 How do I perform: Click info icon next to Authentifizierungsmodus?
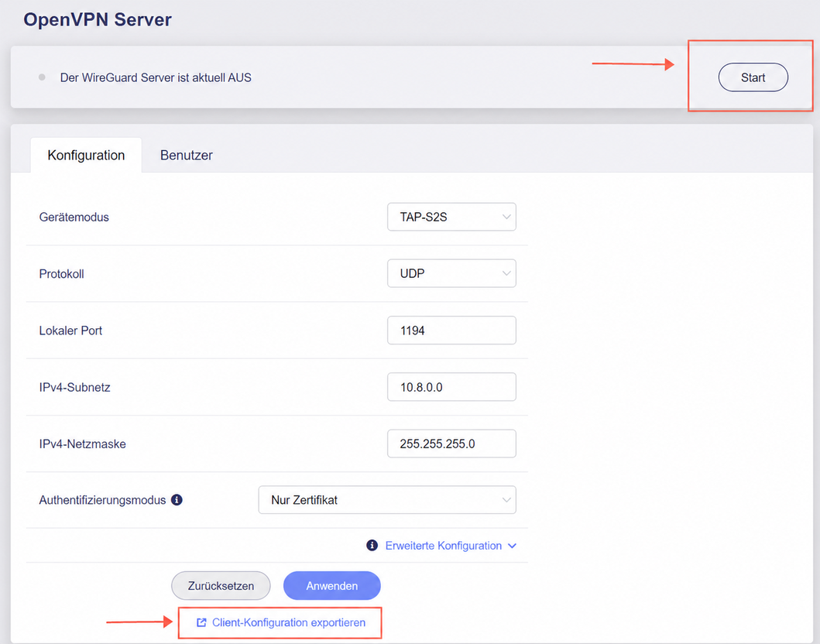[x=177, y=500]
